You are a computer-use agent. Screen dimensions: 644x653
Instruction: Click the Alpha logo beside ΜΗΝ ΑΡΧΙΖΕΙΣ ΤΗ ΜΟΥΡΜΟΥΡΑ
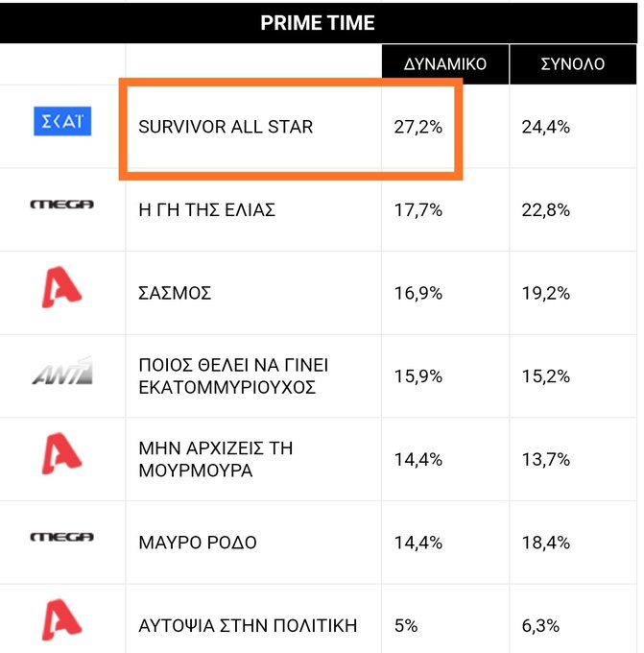coord(61,453)
